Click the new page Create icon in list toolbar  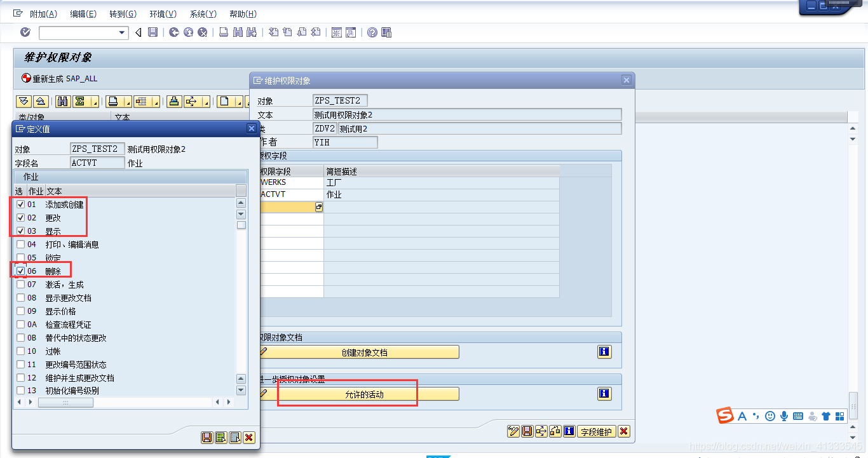224,101
